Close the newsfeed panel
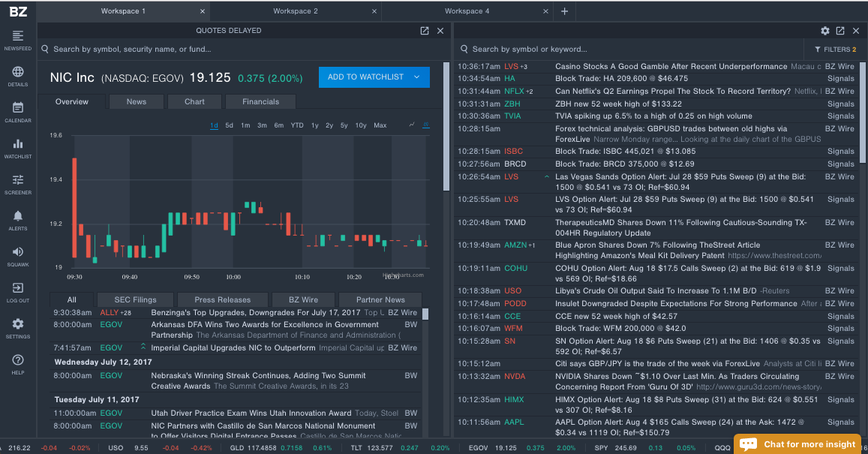The height and width of the screenshot is (454, 868). (x=856, y=31)
